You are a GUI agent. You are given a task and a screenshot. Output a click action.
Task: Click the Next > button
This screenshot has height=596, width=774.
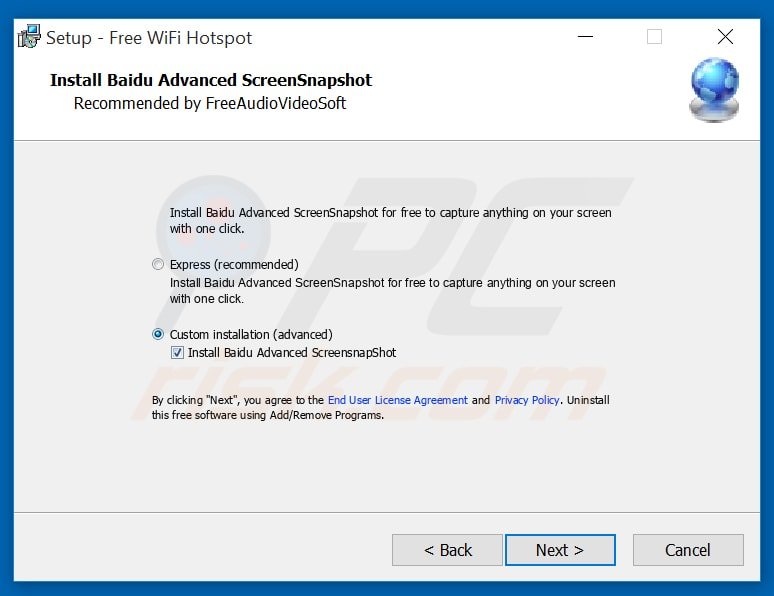tap(560, 550)
